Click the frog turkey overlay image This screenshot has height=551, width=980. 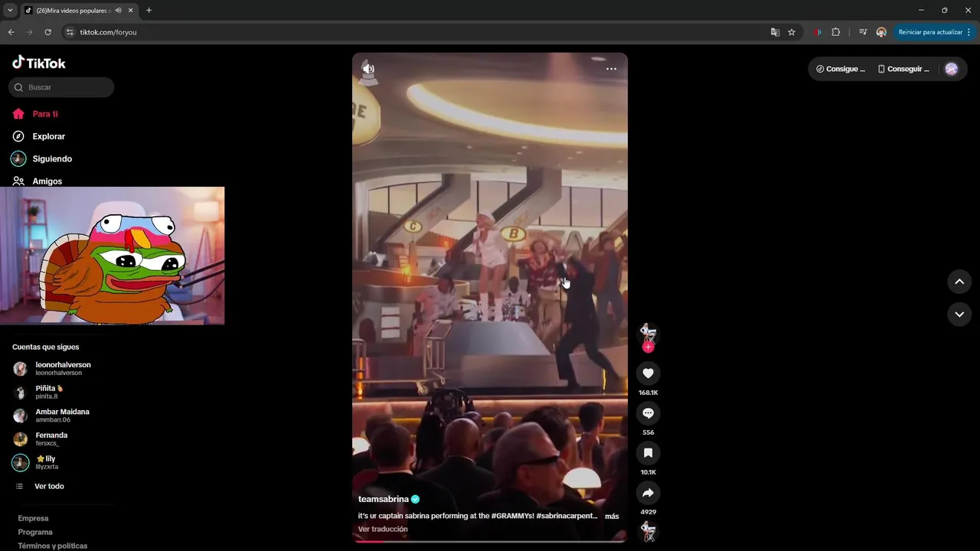112,256
